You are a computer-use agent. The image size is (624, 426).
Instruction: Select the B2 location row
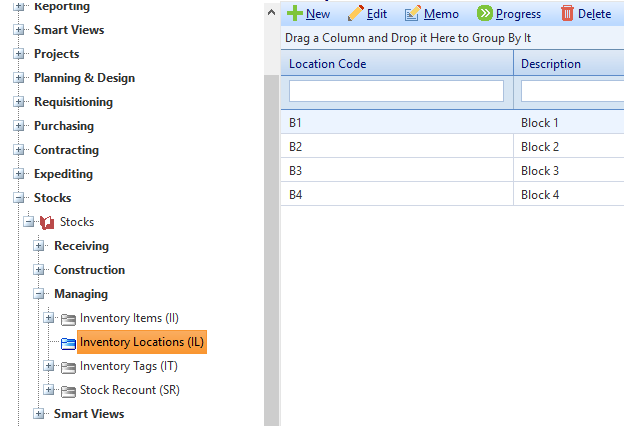(452, 147)
